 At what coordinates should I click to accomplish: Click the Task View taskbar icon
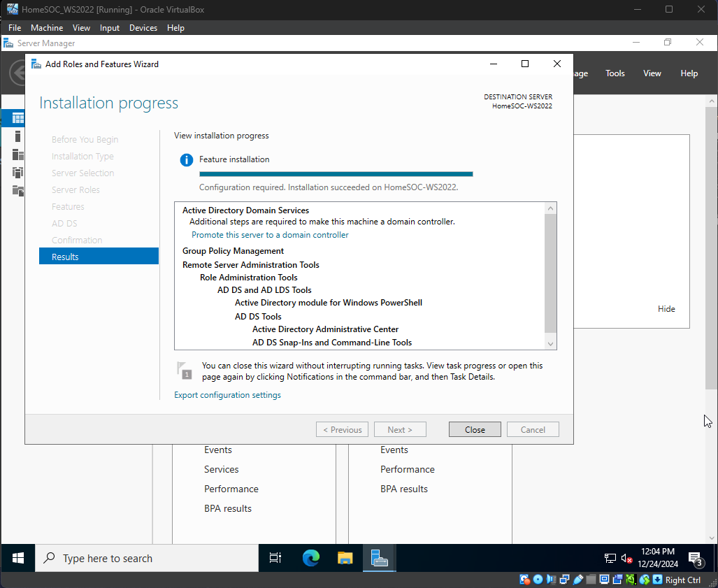point(275,558)
